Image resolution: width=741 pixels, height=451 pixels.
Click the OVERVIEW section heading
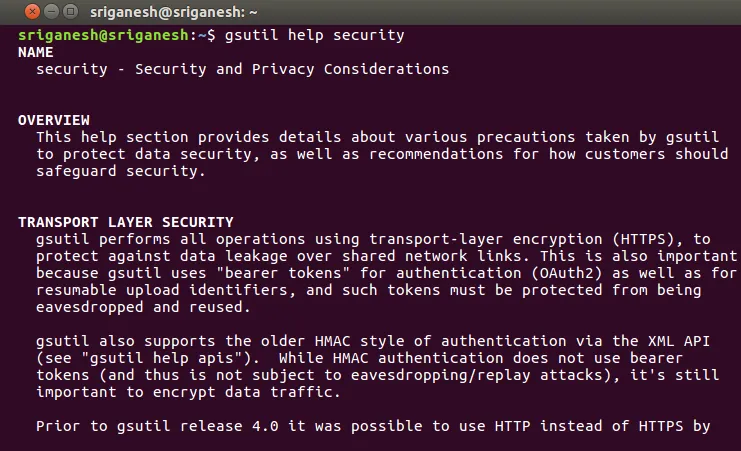(x=53, y=120)
